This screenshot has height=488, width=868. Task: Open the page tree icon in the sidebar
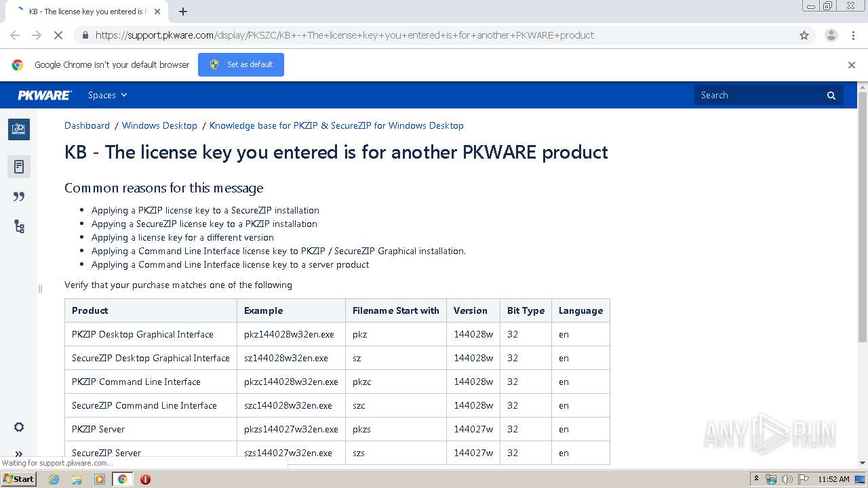click(x=19, y=227)
